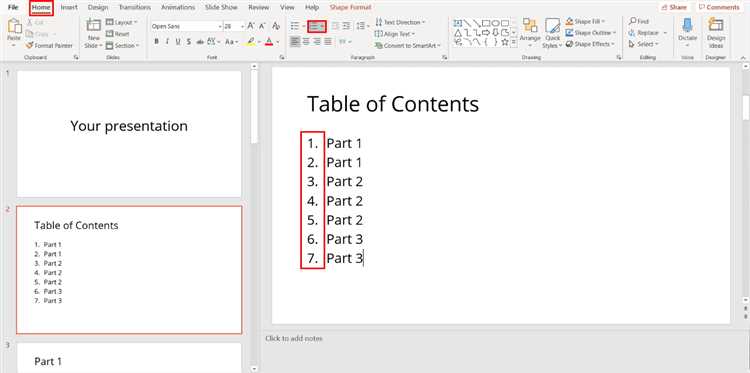Toggle Justify paragraph alignment
The image size is (750, 373).
pyautogui.click(x=328, y=42)
